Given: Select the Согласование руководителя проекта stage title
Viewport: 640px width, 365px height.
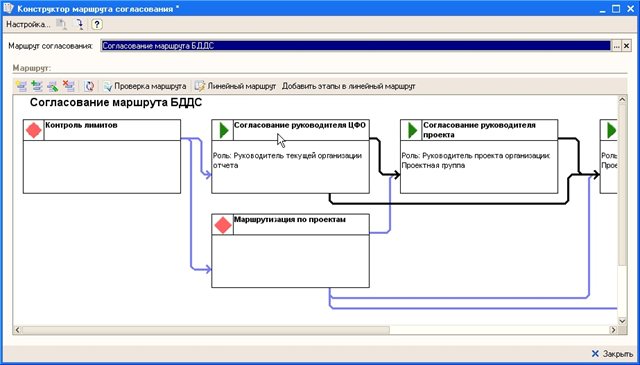Looking at the screenshot, I should coord(479,130).
